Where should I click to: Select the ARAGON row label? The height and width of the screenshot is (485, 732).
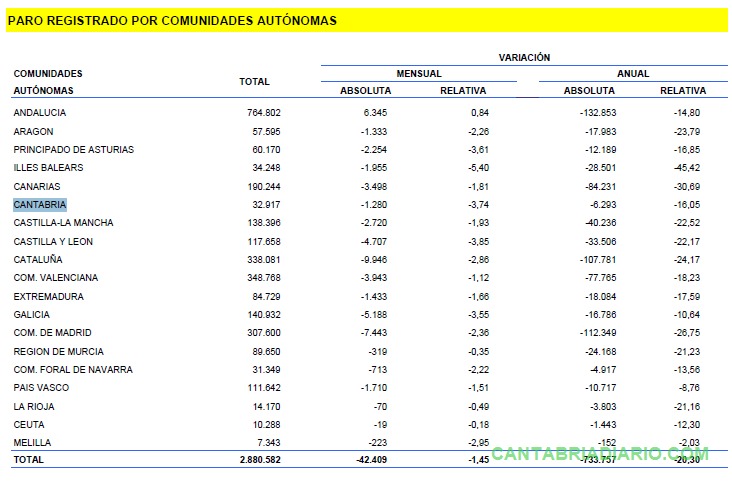click(x=33, y=132)
